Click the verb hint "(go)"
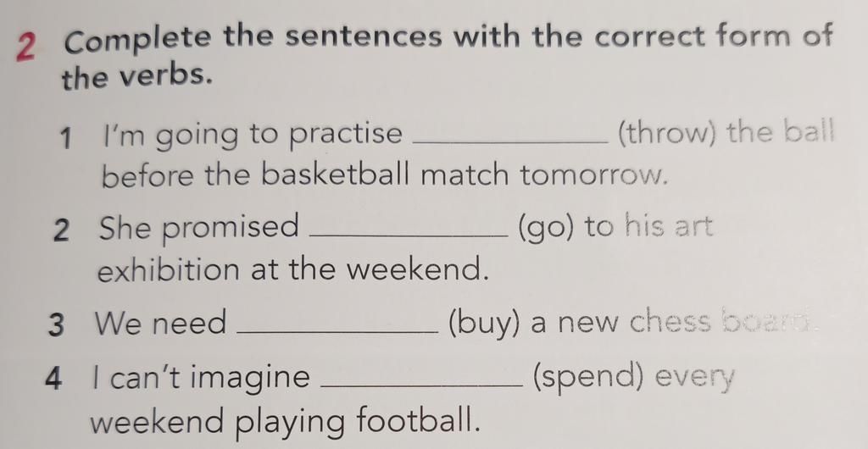Screen dimensions: 868x449 click(x=545, y=228)
